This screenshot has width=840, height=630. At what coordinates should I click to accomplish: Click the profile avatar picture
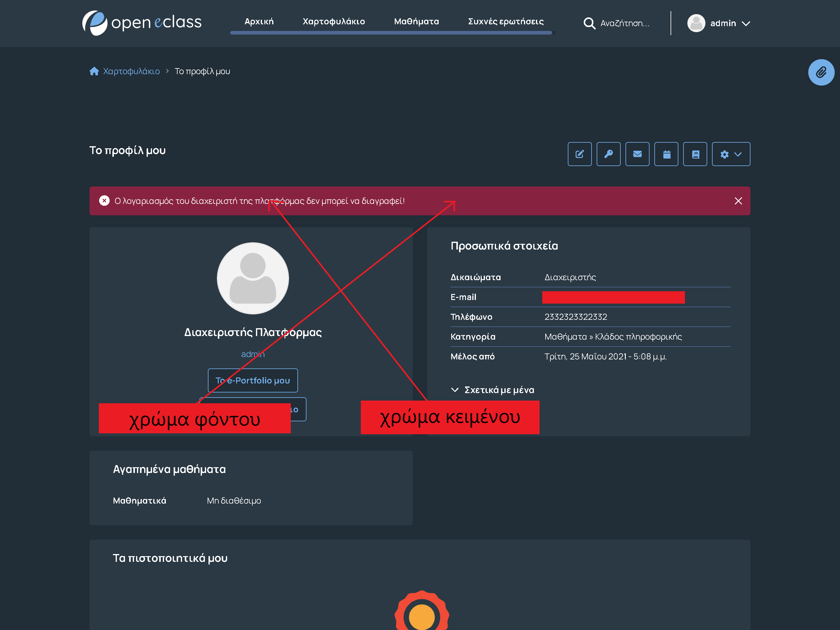(x=253, y=278)
